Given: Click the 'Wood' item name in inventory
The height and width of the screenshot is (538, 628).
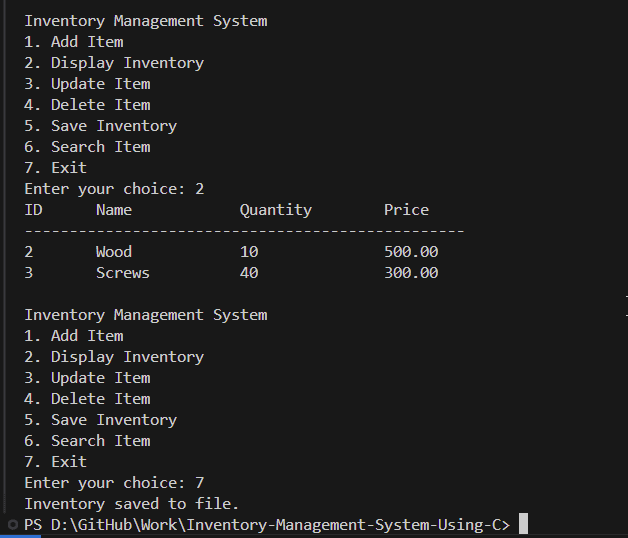Looking at the screenshot, I should (x=113, y=252).
